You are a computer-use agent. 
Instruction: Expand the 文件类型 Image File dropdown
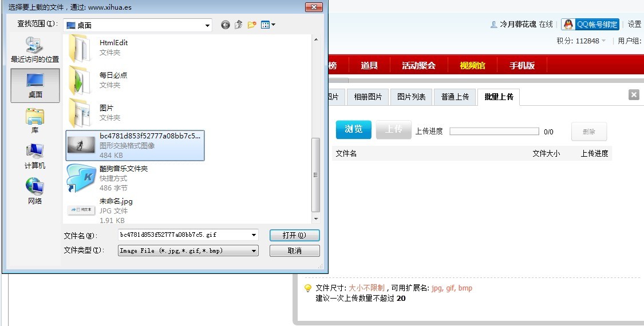tap(254, 251)
